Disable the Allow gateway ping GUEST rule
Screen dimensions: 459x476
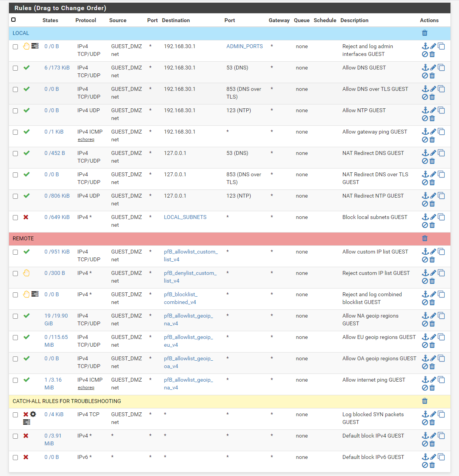coord(425,140)
